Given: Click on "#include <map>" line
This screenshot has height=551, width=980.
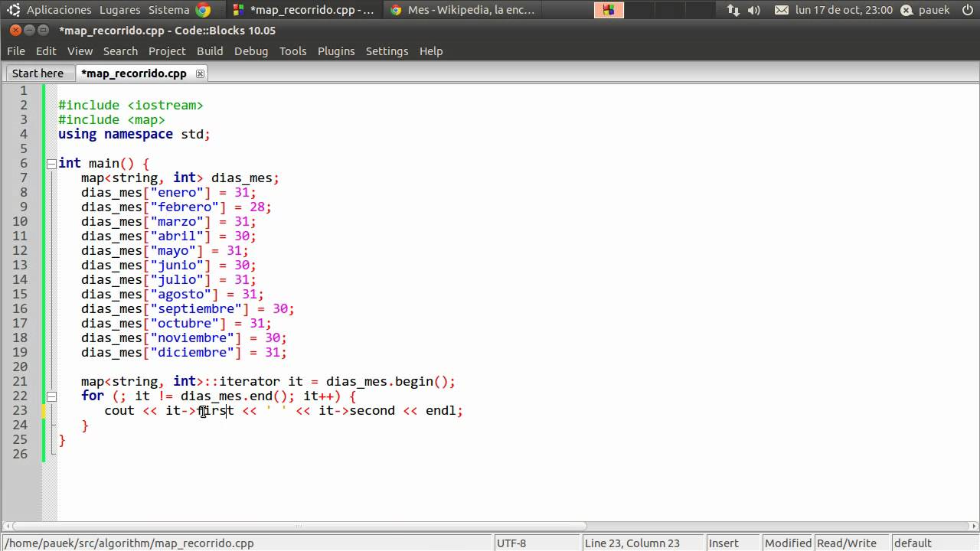Looking at the screenshot, I should (x=112, y=119).
